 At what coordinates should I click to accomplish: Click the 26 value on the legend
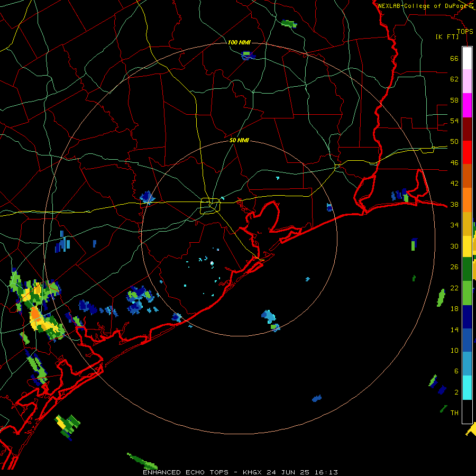pos(454,267)
